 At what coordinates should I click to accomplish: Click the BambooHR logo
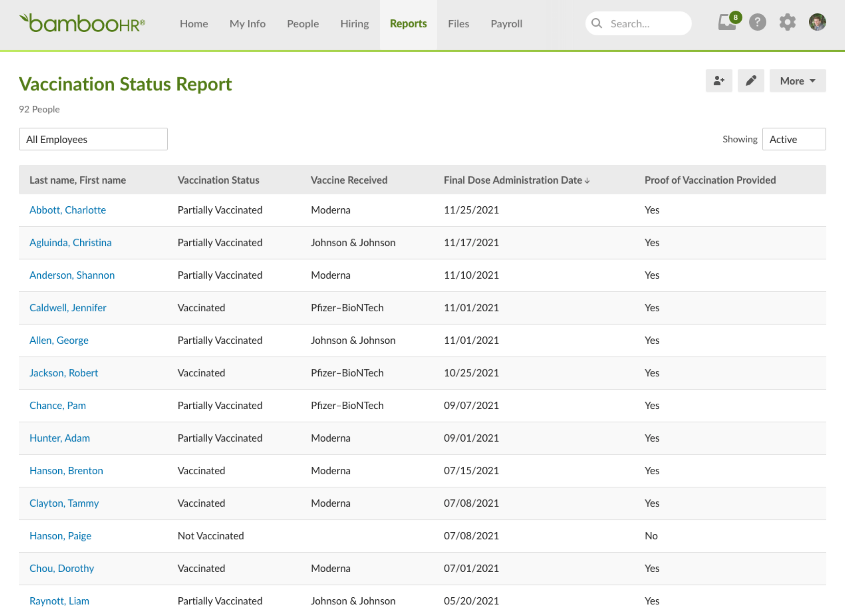click(x=83, y=23)
